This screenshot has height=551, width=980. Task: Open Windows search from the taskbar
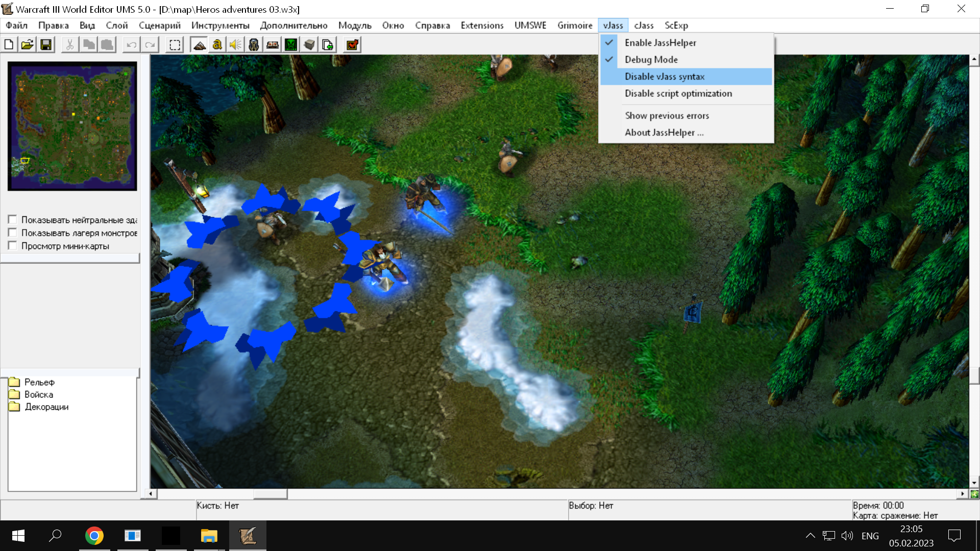pos(55,536)
